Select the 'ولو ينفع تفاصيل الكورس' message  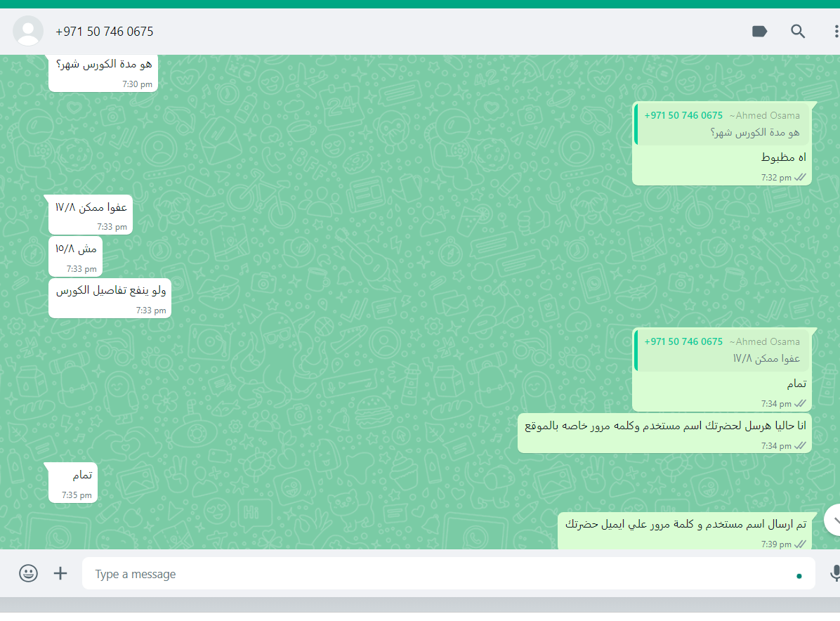pos(110,298)
